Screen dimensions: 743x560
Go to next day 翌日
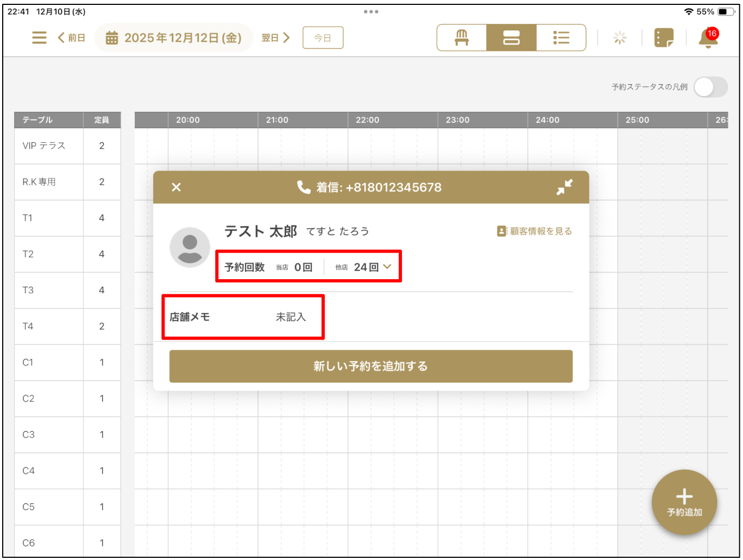[x=276, y=37]
